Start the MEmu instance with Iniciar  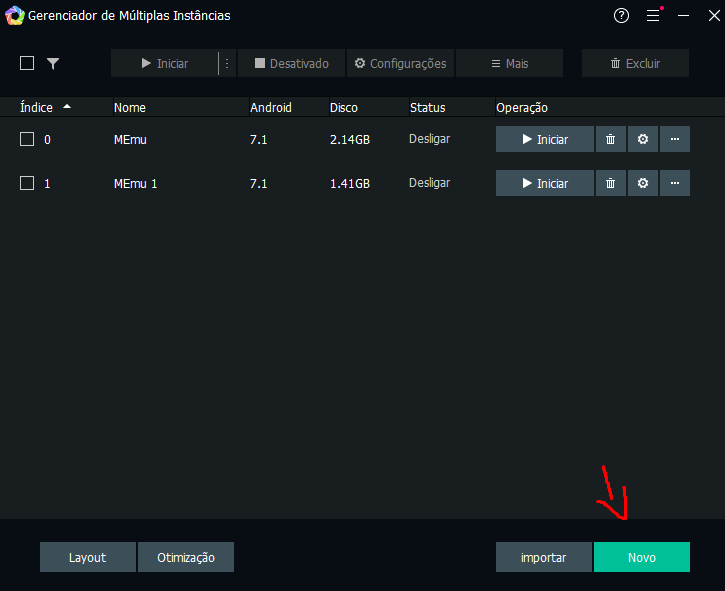pos(545,139)
